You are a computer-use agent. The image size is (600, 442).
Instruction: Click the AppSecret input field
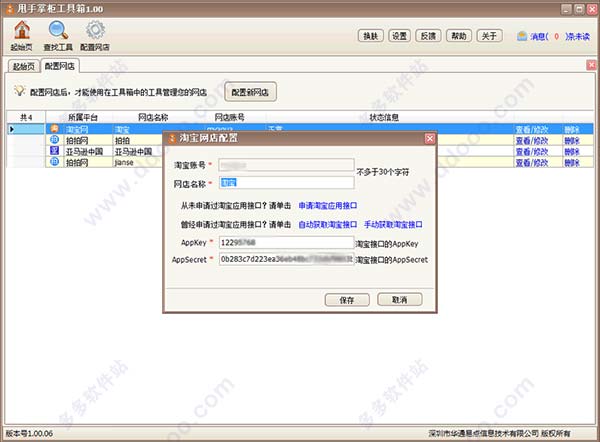coord(287,259)
